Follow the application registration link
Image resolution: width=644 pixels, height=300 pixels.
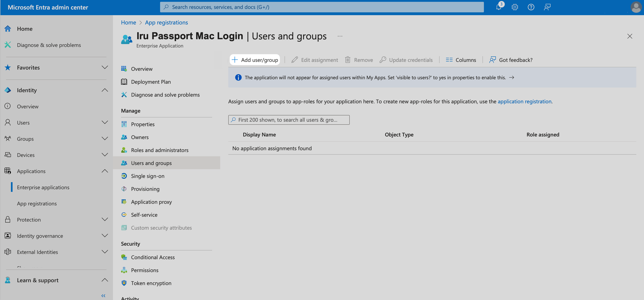[524, 101]
